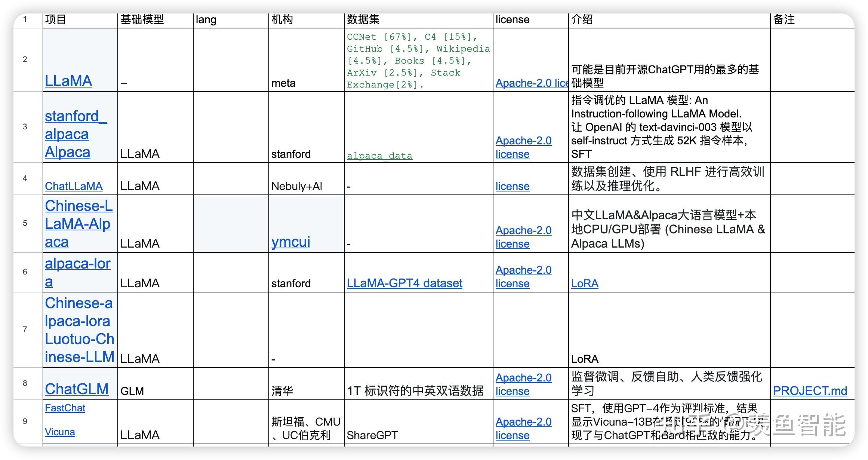Select row header number 5
The image size is (868, 460).
click(25, 223)
